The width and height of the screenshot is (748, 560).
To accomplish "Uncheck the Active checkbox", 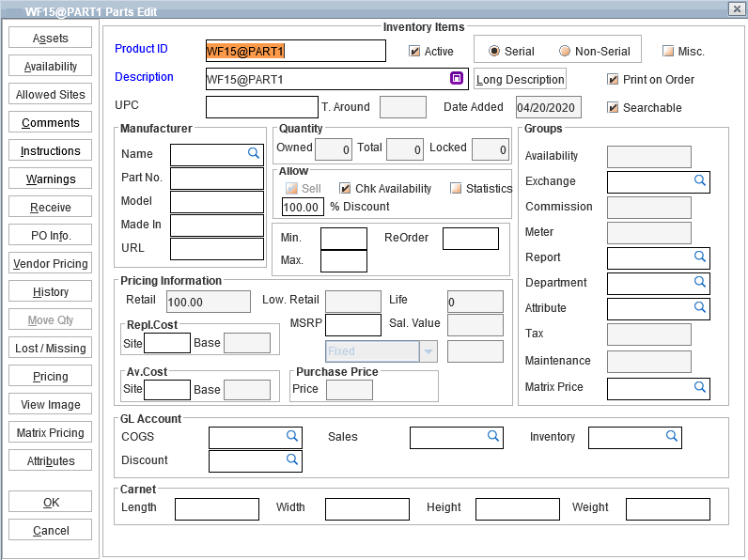I will (x=414, y=52).
